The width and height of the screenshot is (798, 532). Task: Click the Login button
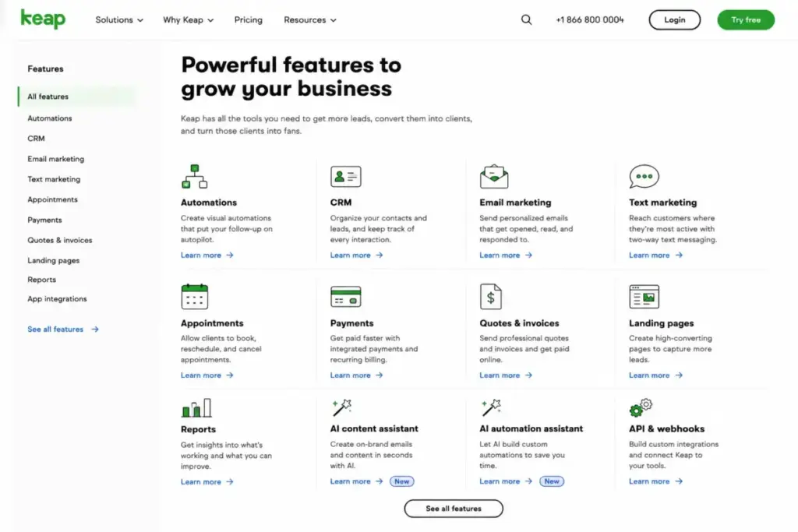(674, 19)
